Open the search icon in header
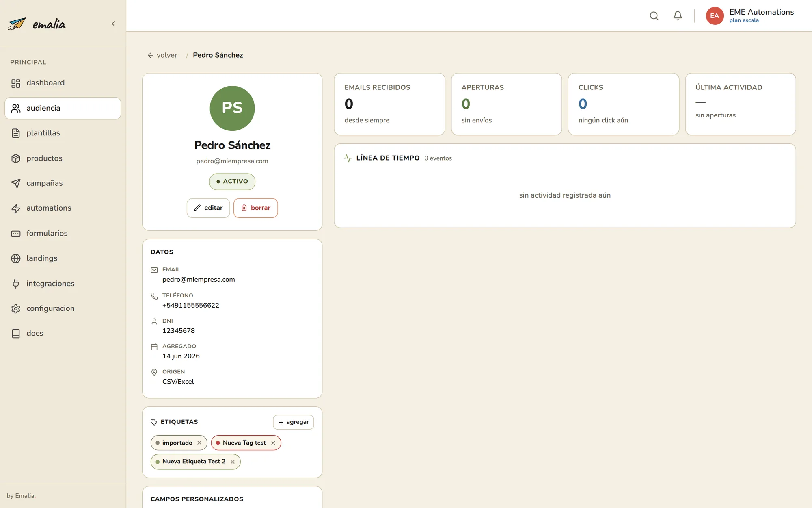Screen dimensions: 812x508 coord(654,16)
